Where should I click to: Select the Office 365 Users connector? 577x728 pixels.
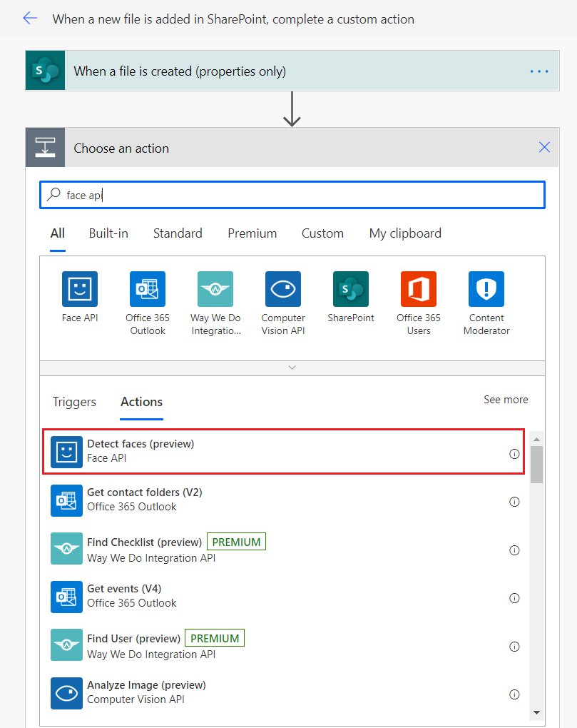point(419,289)
